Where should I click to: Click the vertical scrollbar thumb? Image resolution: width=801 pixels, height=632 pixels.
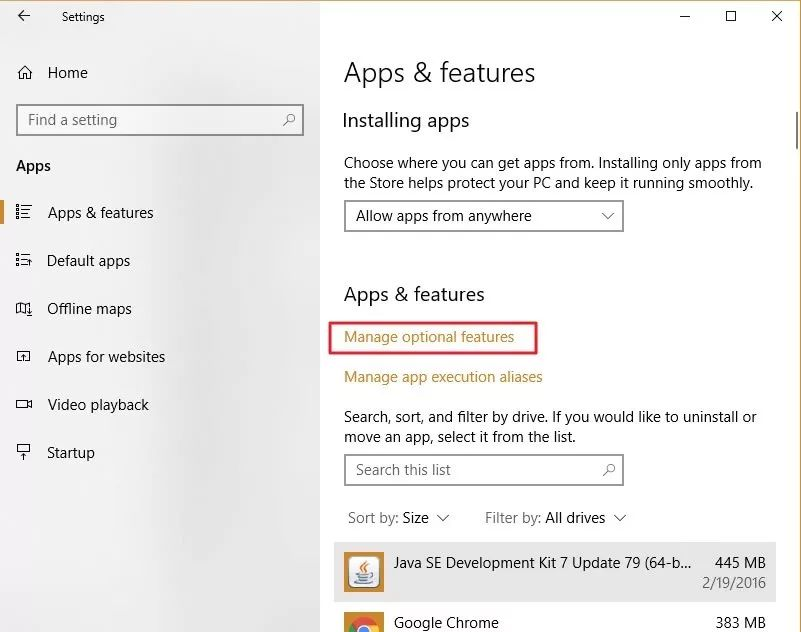(x=796, y=130)
